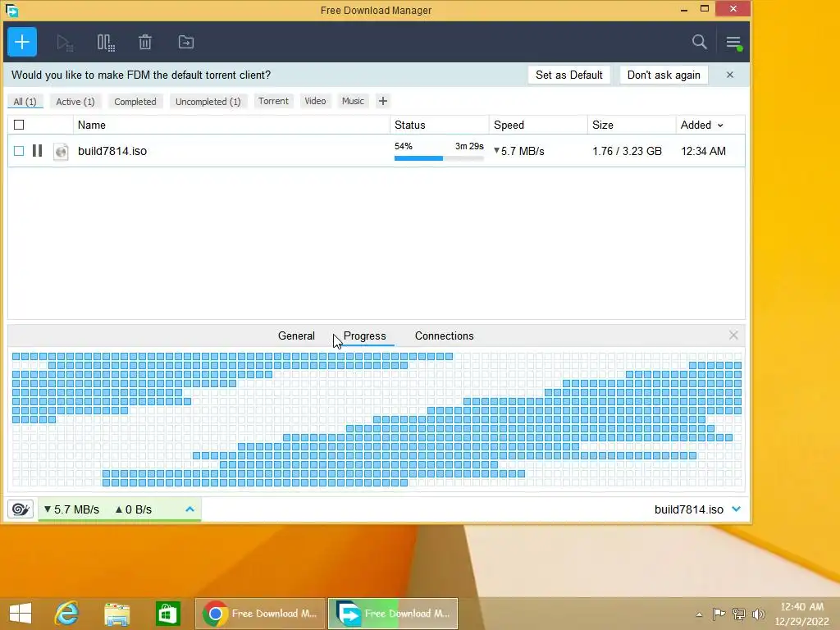Image resolution: width=840 pixels, height=630 pixels.
Task: Select the build7814.iso file name
Action: pos(112,151)
